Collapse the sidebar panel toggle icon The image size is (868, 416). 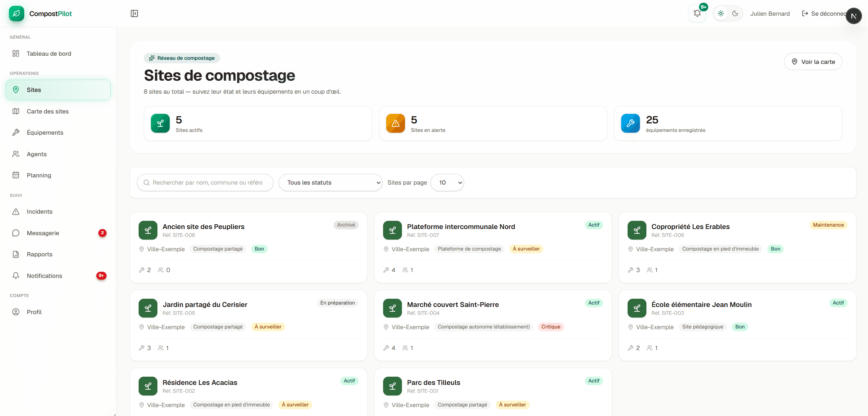coord(134,14)
